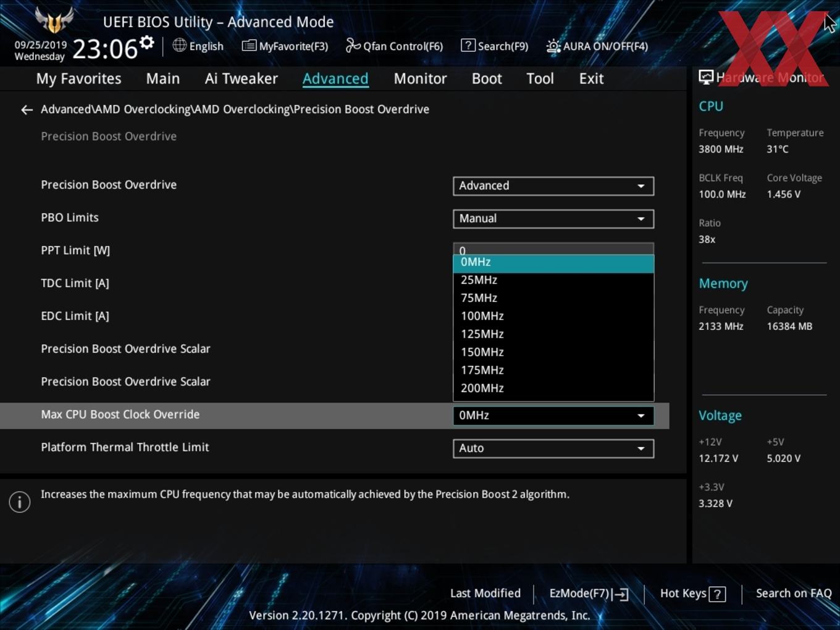Screen dimensions: 840x630
Task: Select the 200MHz option
Action: tap(553, 388)
